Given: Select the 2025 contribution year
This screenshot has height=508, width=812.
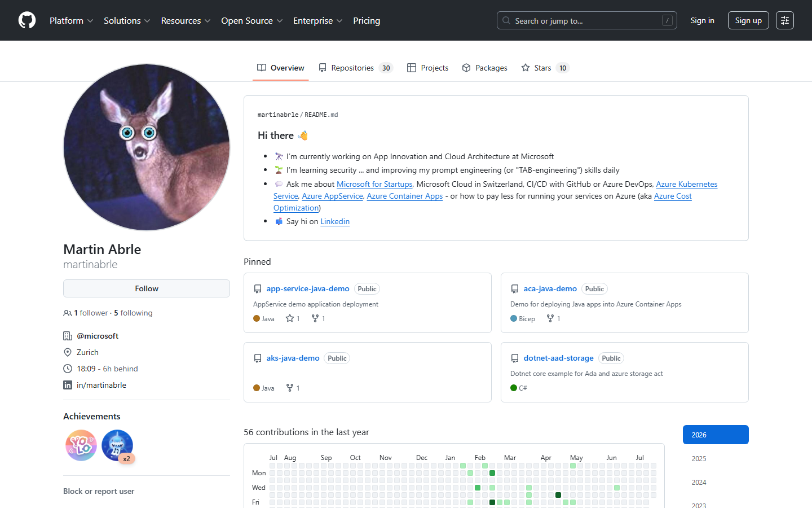Looking at the screenshot, I should coord(716,458).
